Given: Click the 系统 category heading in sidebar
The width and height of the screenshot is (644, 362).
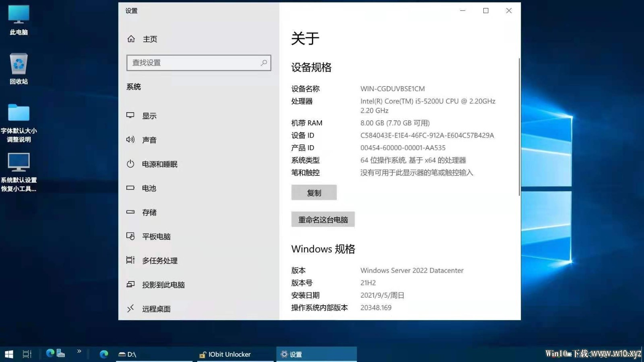Looking at the screenshot, I should (134, 87).
